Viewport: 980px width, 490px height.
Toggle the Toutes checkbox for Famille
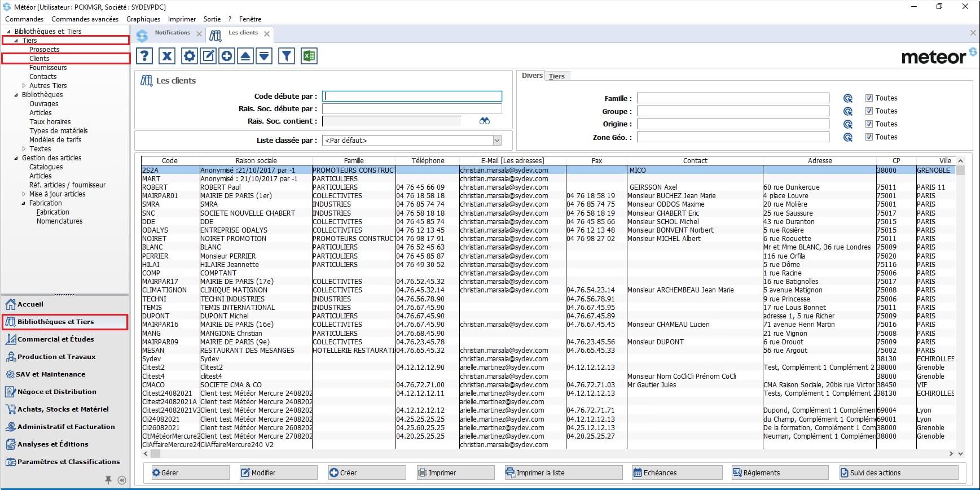point(869,98)
